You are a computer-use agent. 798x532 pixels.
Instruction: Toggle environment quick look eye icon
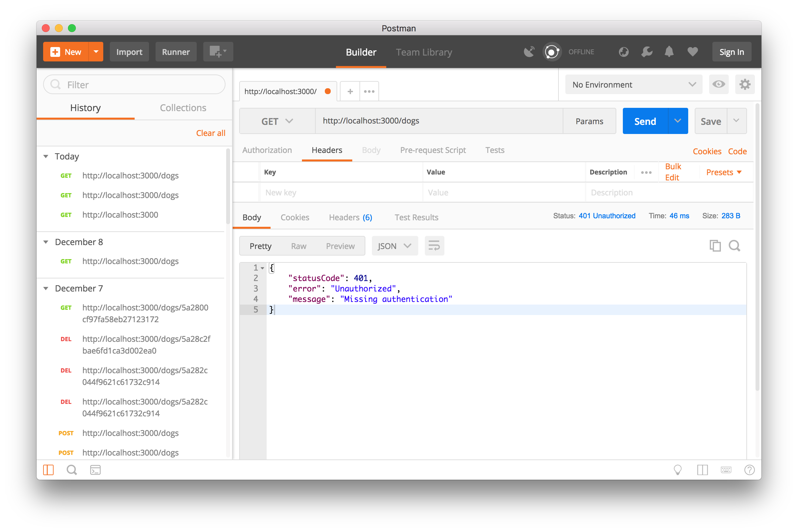point(719,85)
